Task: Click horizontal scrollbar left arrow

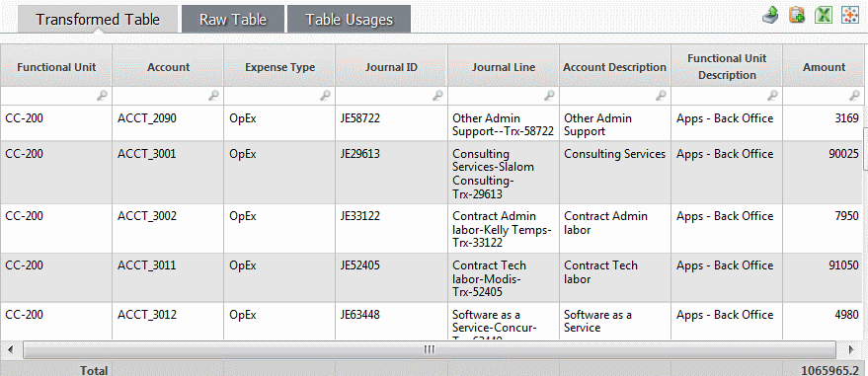Action: (x=11, y=349)
